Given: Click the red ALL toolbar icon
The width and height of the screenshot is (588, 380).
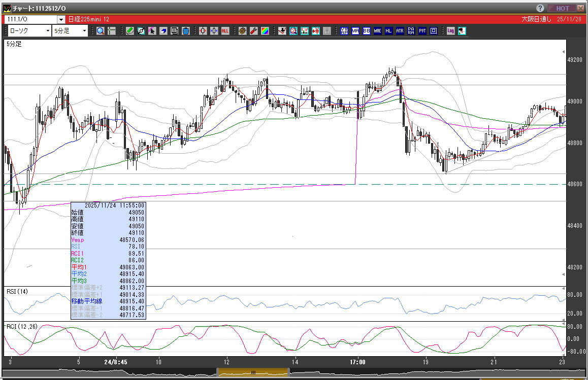Looking at the screenshot, I should coord(225,31).
